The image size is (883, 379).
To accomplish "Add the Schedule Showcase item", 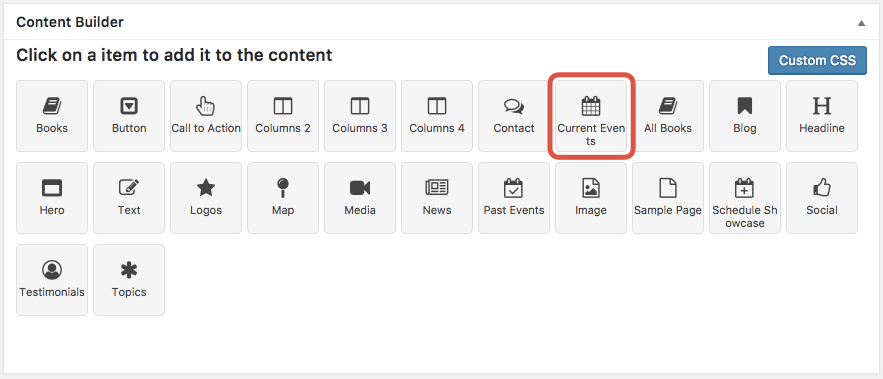I will 745,198.
